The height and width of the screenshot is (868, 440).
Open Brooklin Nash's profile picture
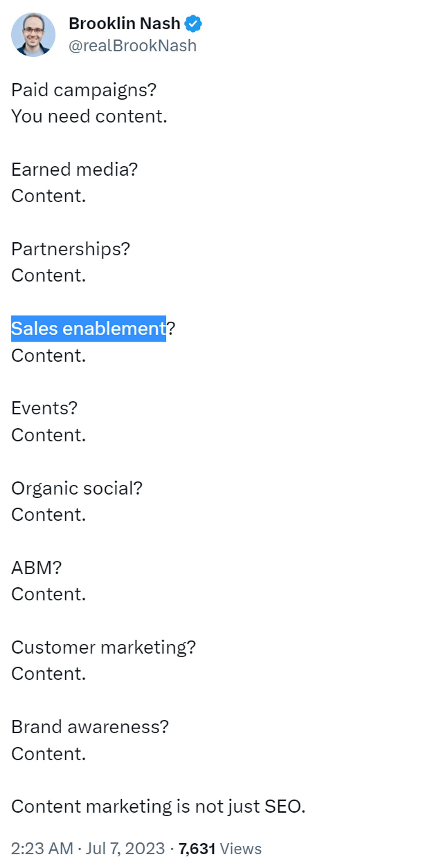33,34
